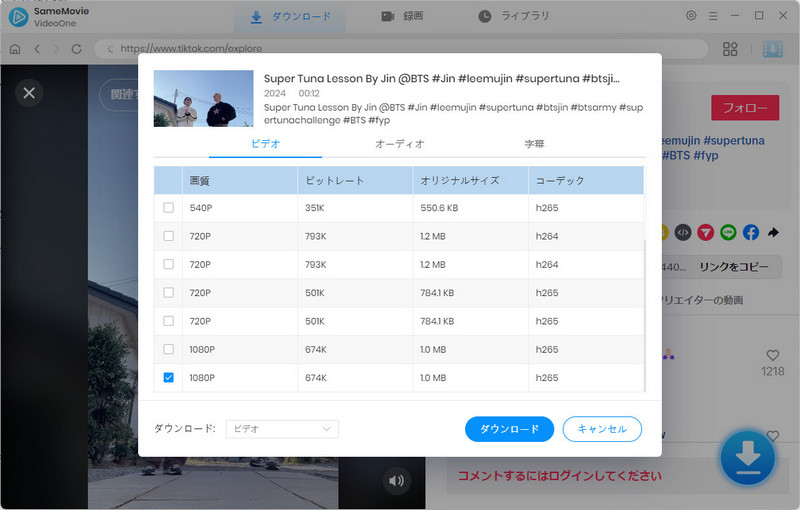800x510 pixels.
Task: Click the キャンセル button
Action: [602, 429]
